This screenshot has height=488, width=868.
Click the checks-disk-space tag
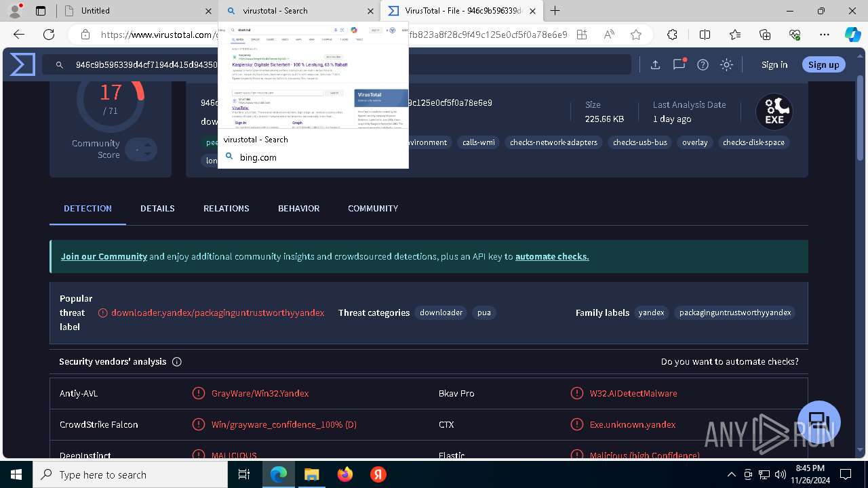click(x=753, y=142)
